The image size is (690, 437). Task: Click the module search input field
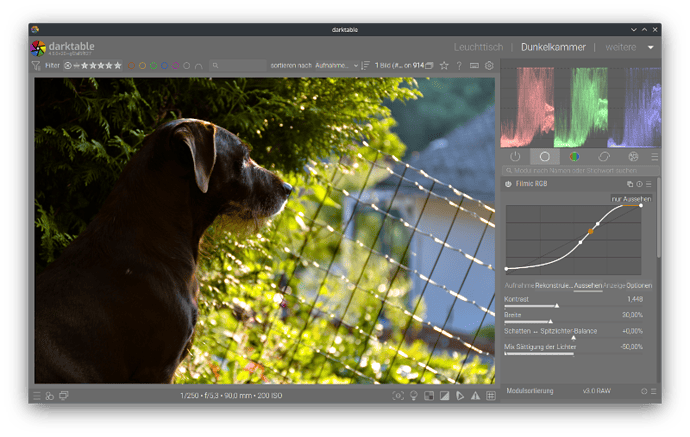coord(580,171)
